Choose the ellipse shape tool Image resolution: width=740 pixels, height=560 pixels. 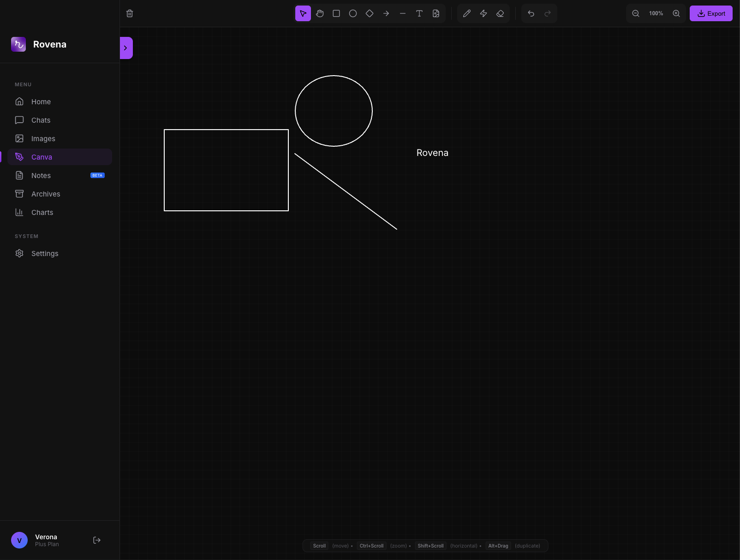point(353,13)
